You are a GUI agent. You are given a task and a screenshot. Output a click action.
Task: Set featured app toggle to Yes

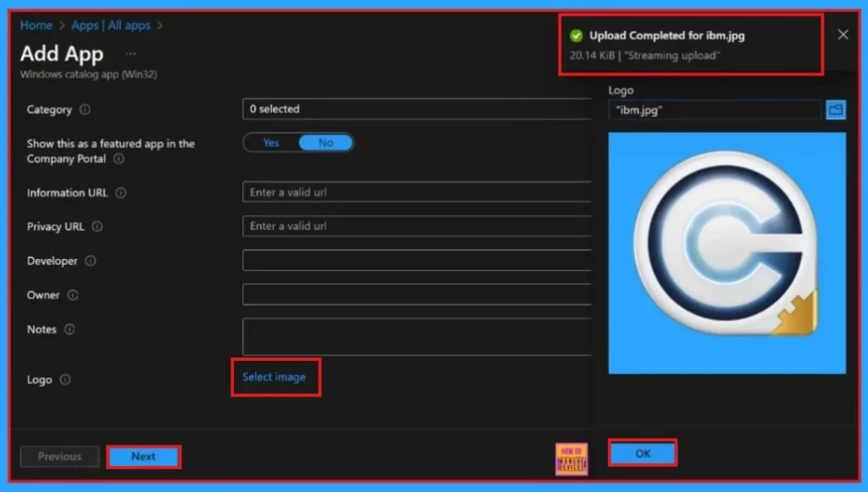[x=270, y=142]
